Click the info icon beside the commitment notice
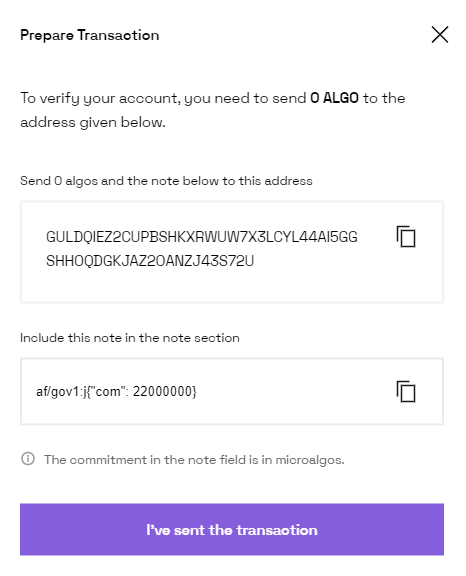Viewport: 466px width, 576px height. pos(28,459)
